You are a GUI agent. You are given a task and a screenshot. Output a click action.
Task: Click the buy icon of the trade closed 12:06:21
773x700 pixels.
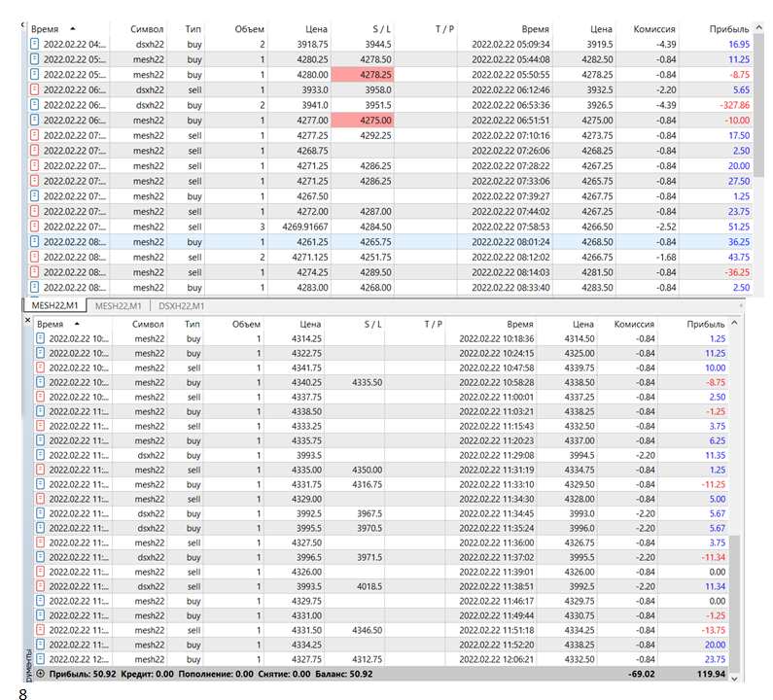pyautogui.click(x=41, y=659)
